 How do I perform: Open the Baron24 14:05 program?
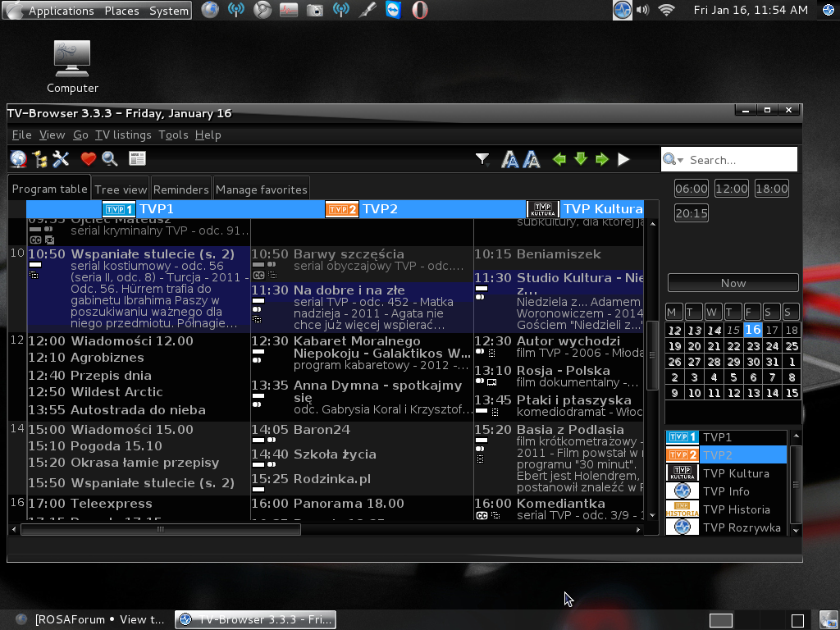pos(362,435)
